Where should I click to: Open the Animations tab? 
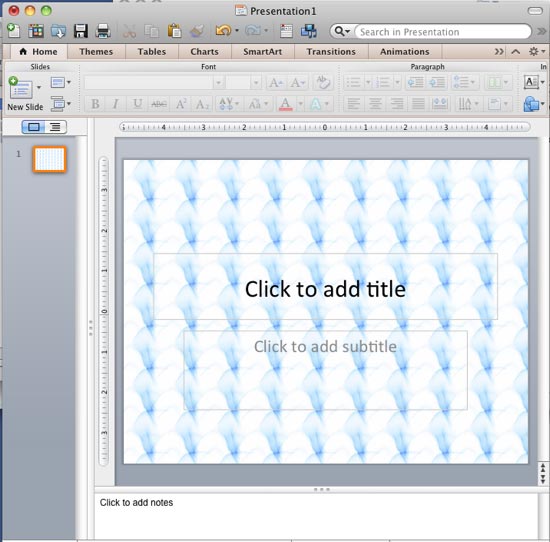405,52
